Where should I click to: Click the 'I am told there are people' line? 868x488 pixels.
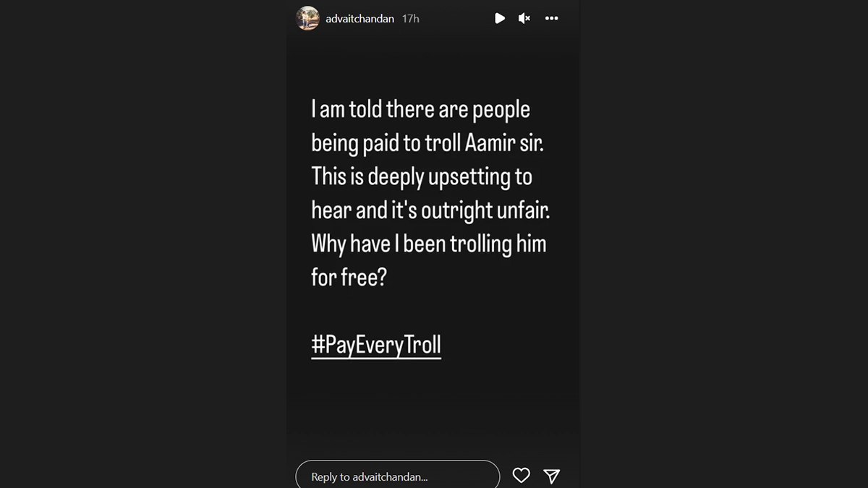pos(420,110)
